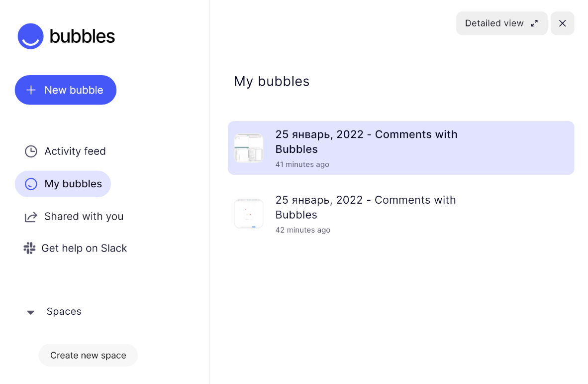Open Get help on Slack link
Image resolution: width=588 pixels, height=384 pixels.
click(75, 248)
